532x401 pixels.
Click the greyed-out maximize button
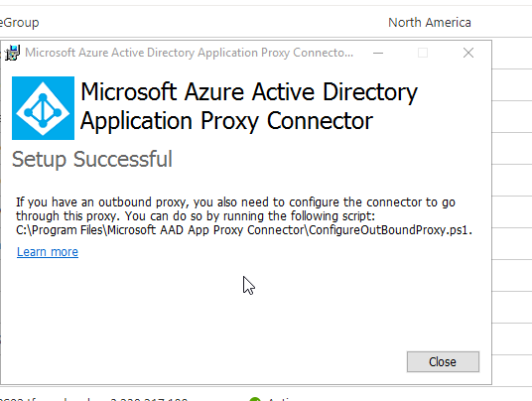point(423,53)
